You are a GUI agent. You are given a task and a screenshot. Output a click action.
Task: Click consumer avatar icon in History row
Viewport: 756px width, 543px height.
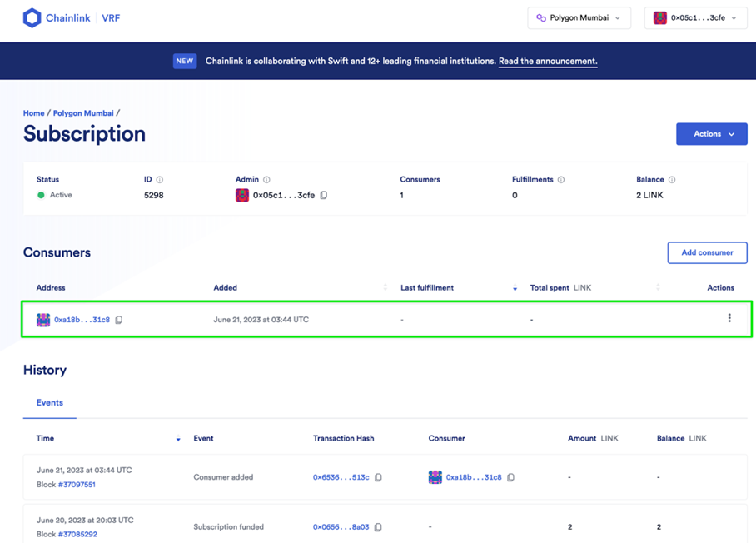tap(435, 477)
